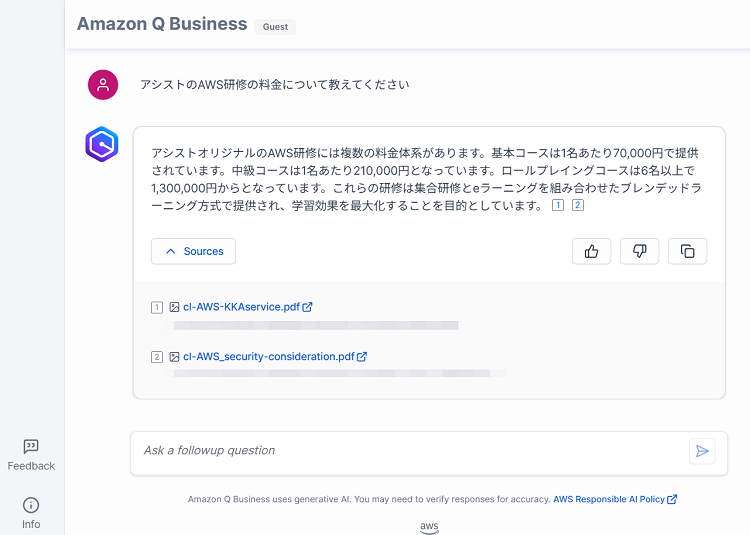Click the Amazon Q Business title

[x=162, y=24]
